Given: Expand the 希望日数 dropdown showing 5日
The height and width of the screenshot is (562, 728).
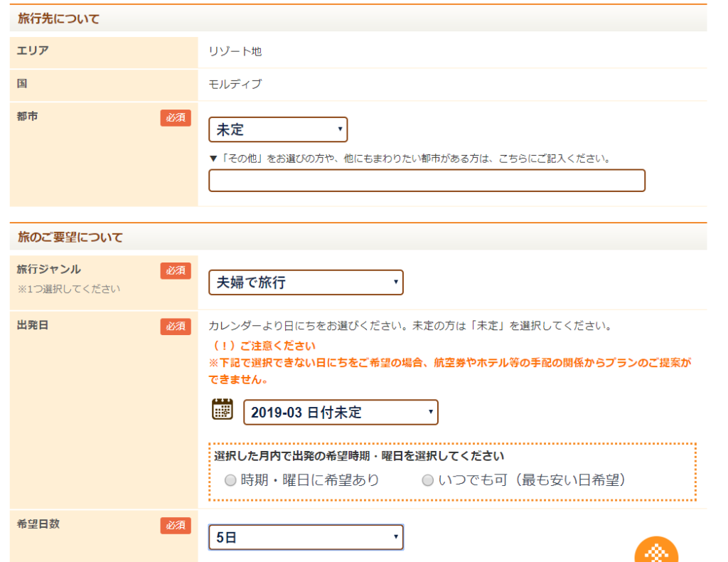Looking at the screenshot, I should (306, 538).
